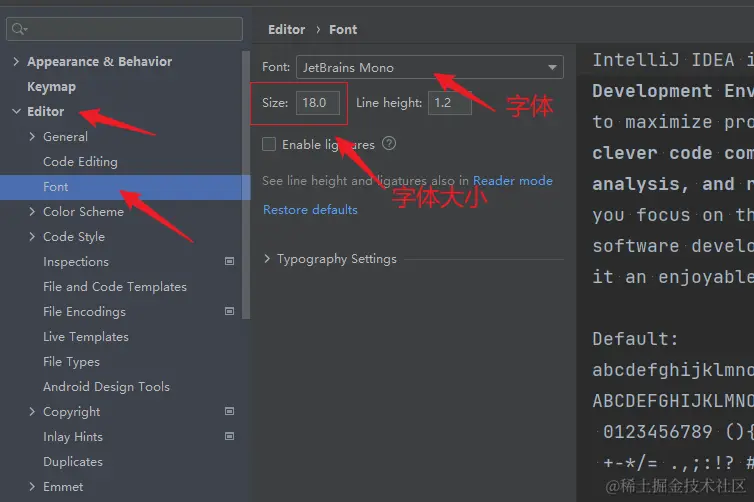Click project-level icon beside Inspections
Viewport: 754px width, 502px height.
click(x=229, y=262)
